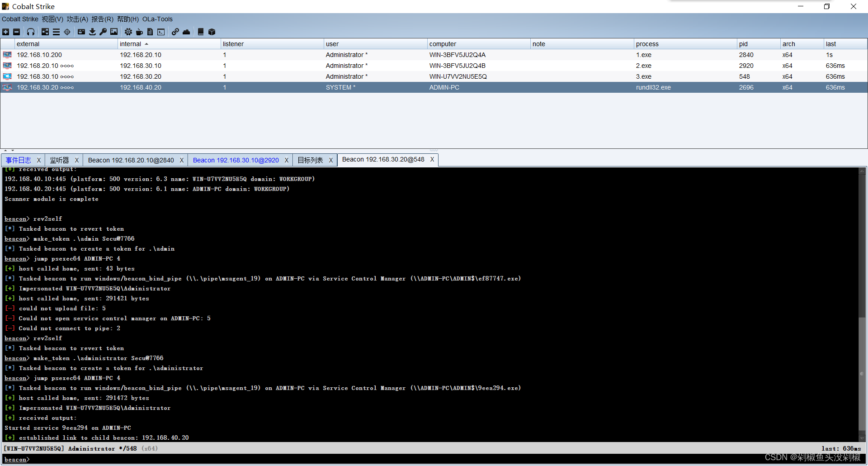Switch to Beacon 192.168.20.10@2840 tab
This screenshot has width=868, height=466.
(x=131, y=160)
